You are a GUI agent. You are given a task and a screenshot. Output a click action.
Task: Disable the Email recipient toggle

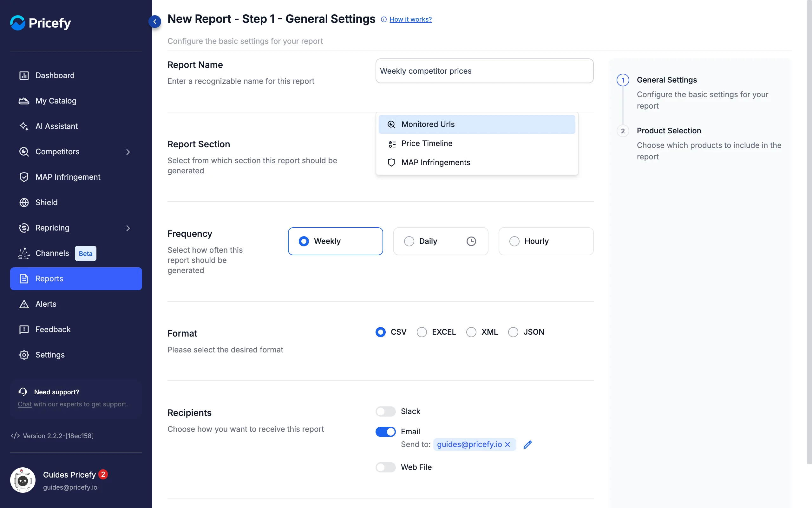pos(385,432)
